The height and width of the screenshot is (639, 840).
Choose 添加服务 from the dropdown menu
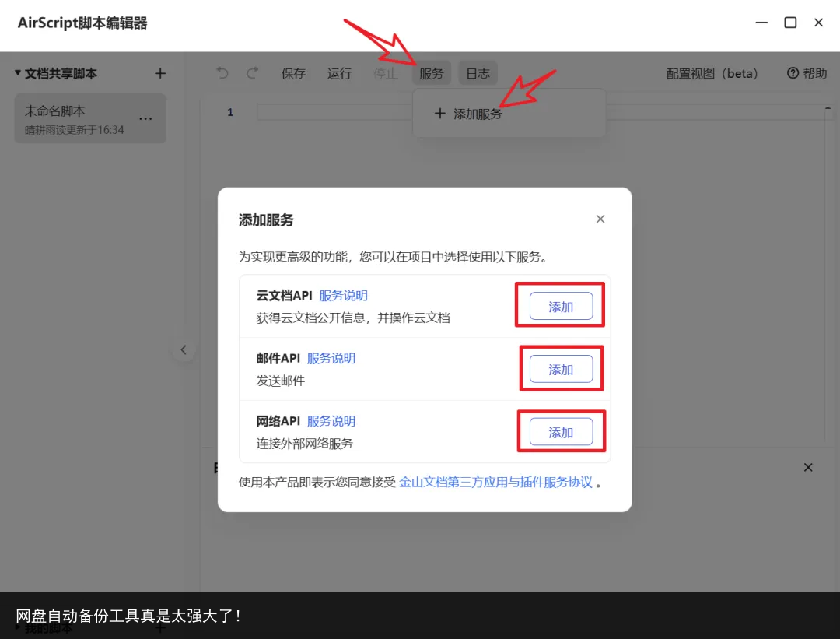(467, 114)
